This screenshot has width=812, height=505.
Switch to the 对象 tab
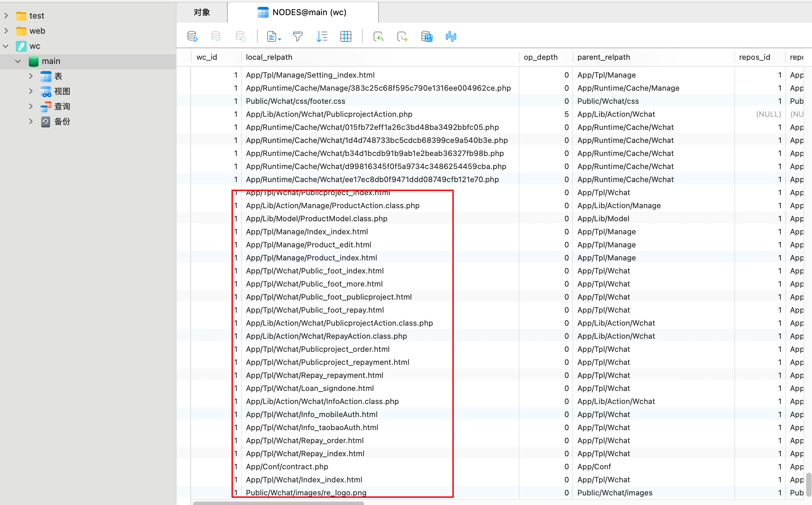(202, 12)
